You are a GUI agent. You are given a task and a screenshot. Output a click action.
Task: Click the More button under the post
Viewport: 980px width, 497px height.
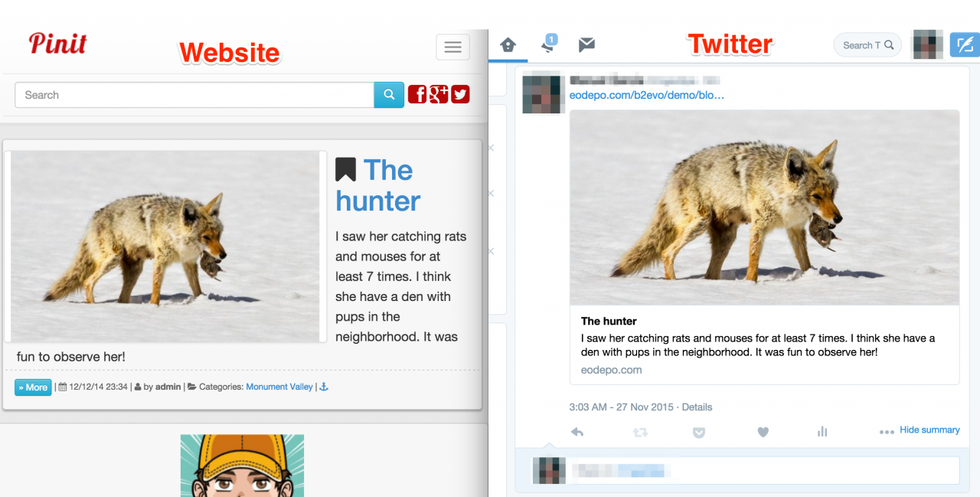[33, 387]
